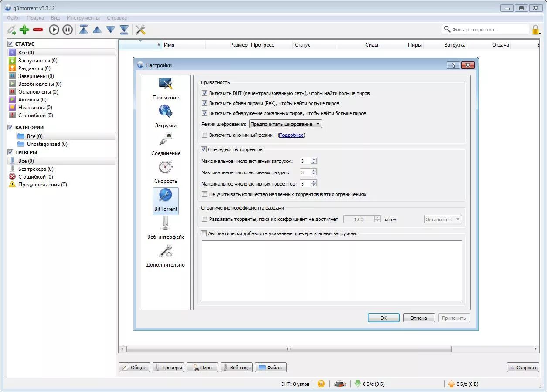
Task: Open the Подробнее link
Action: (291, 135)
